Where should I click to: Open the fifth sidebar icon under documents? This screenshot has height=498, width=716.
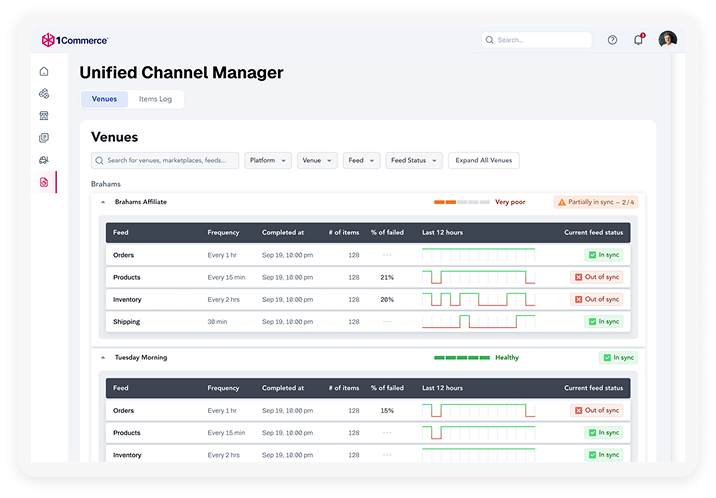click(x=44, y=160)
